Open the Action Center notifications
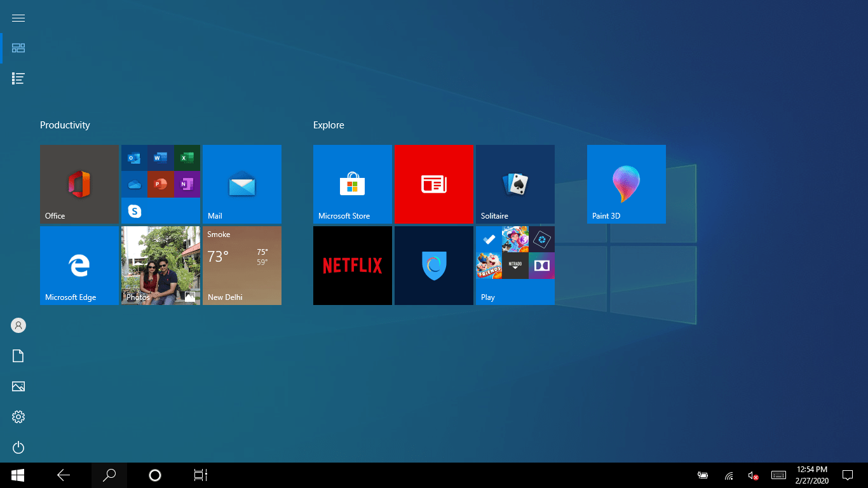 pyautogui.click(x=848, y=475)
